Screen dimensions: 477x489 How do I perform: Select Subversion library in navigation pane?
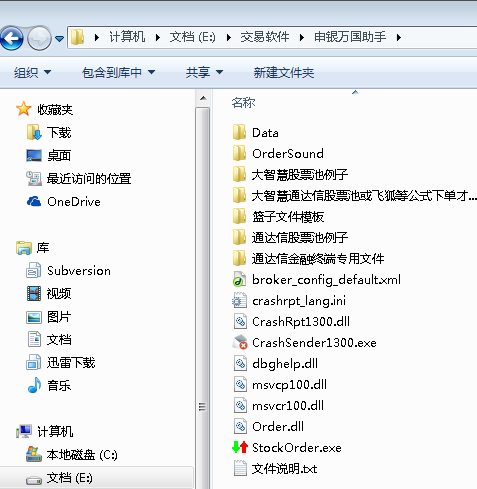tap(79, 271)
